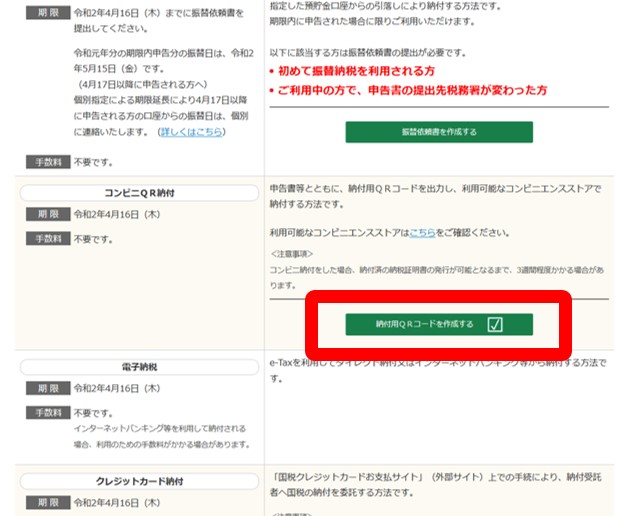
Task: Click the external-link icon on QR code button
Action: 495,324
